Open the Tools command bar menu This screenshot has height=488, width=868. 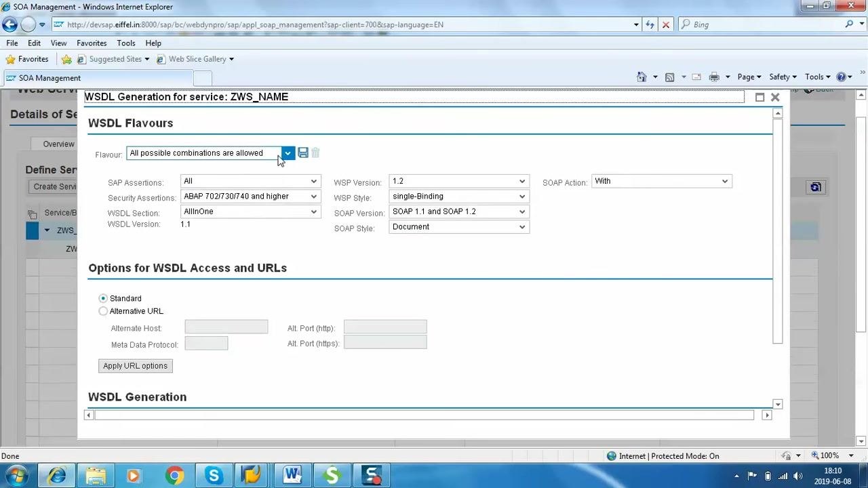tap(818, 77)
